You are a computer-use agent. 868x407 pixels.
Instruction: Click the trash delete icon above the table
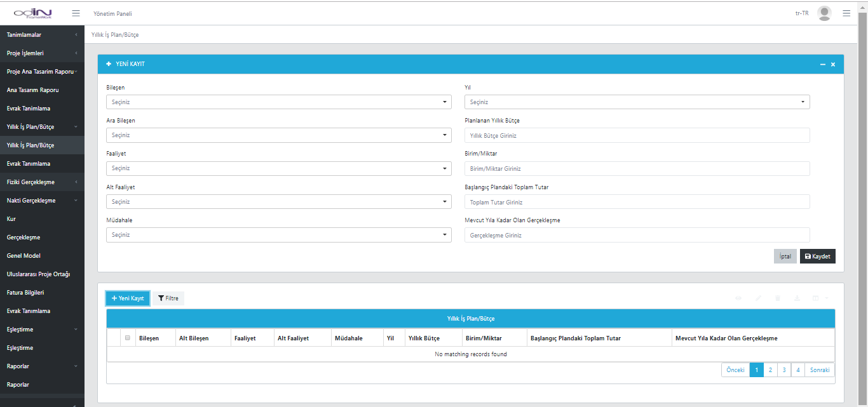coord(778,298)
